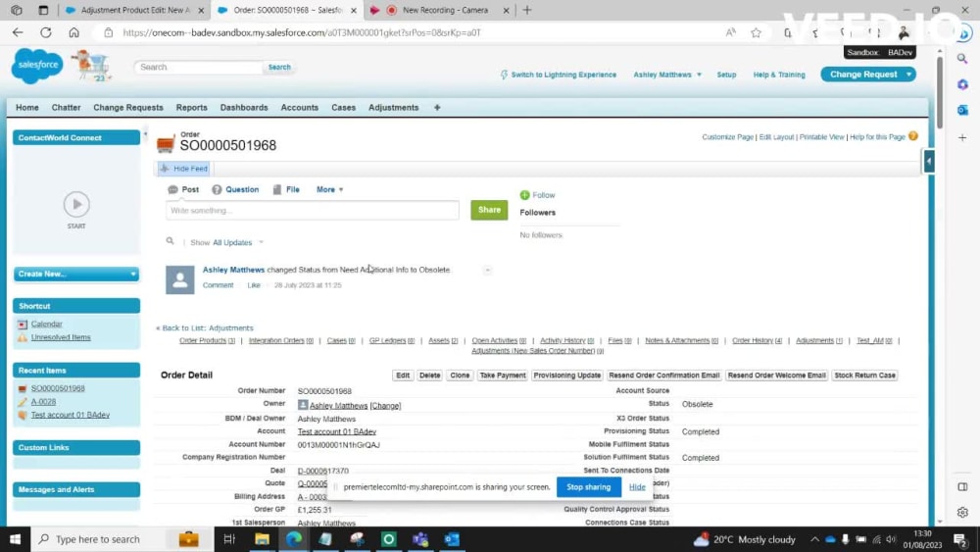The width and height of the screenshot is (980, 552).
Task: Click the Salesforce search input field
Action: 198,67
